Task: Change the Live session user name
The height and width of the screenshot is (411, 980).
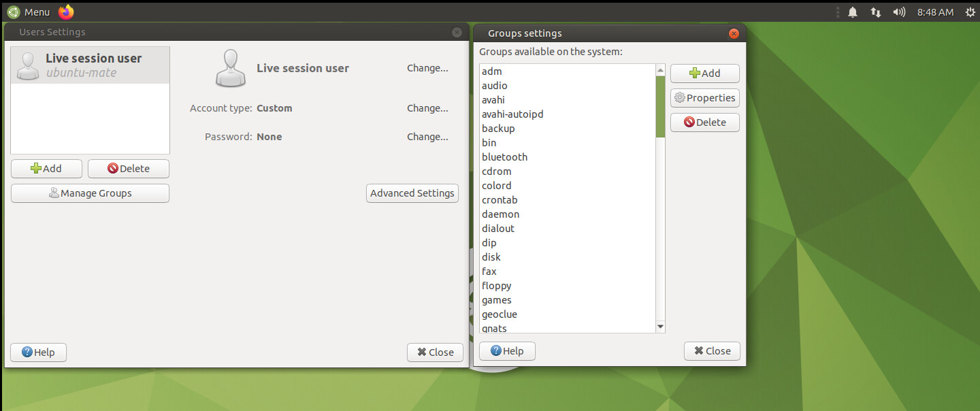Action: pyautogui.click(x=427, y=68)
